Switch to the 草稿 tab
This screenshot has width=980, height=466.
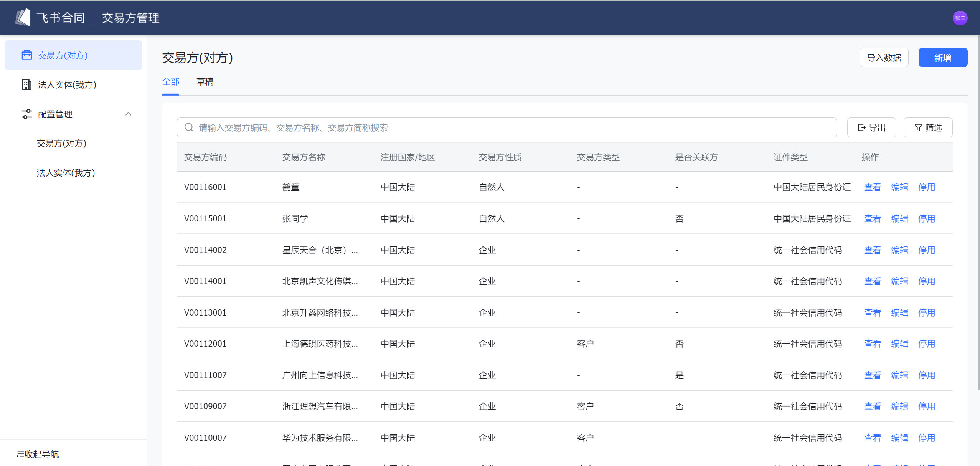[x=205, y=82]
